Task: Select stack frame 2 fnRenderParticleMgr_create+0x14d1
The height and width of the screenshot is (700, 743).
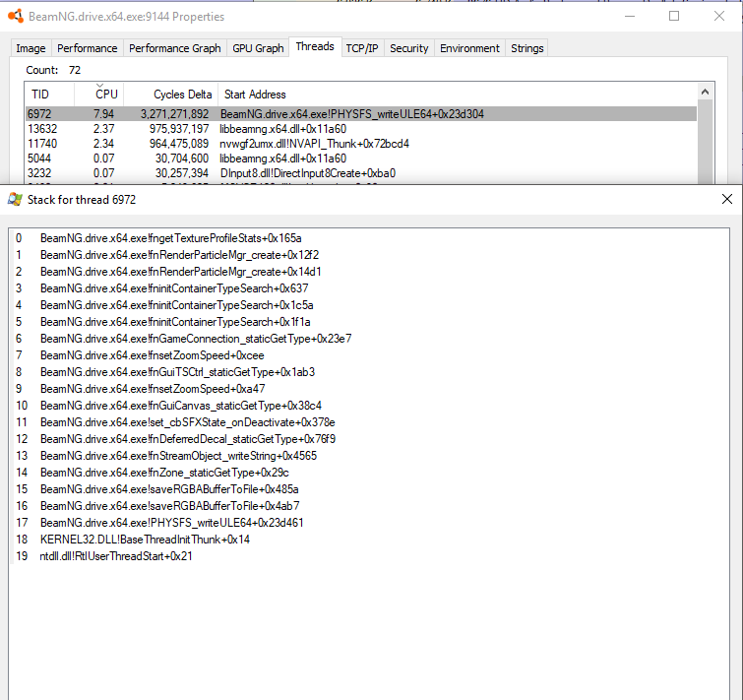Action: pyautogui.click(x=369, y=272)
